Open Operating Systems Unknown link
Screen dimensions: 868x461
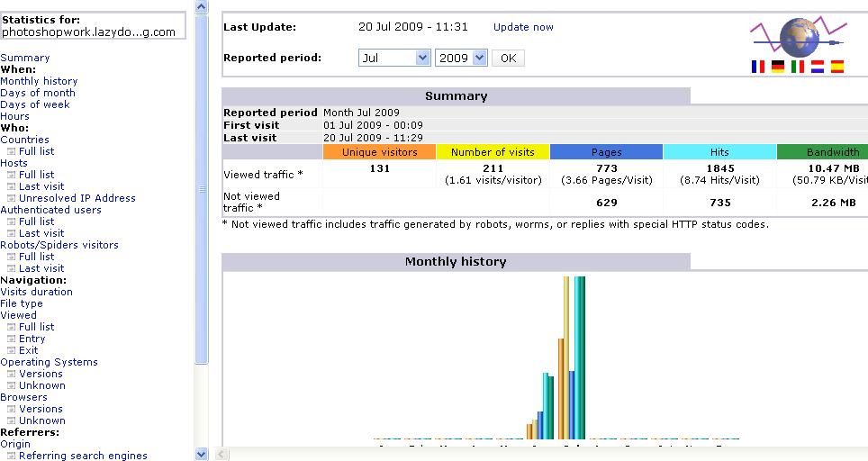click(42, 385)
